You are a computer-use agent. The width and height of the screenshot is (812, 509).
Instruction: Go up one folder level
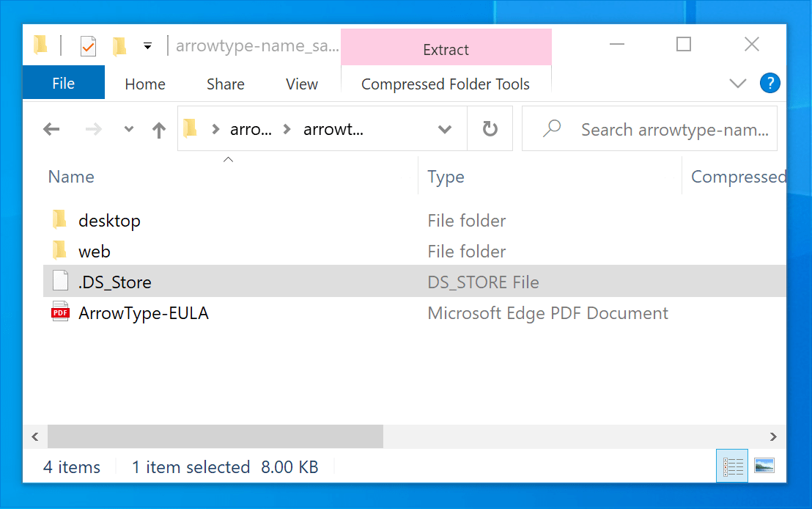159,130
